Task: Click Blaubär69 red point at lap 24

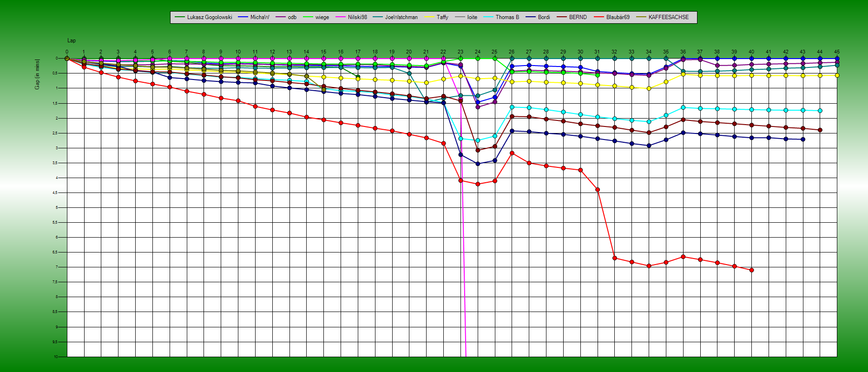Action: point(478,184)
